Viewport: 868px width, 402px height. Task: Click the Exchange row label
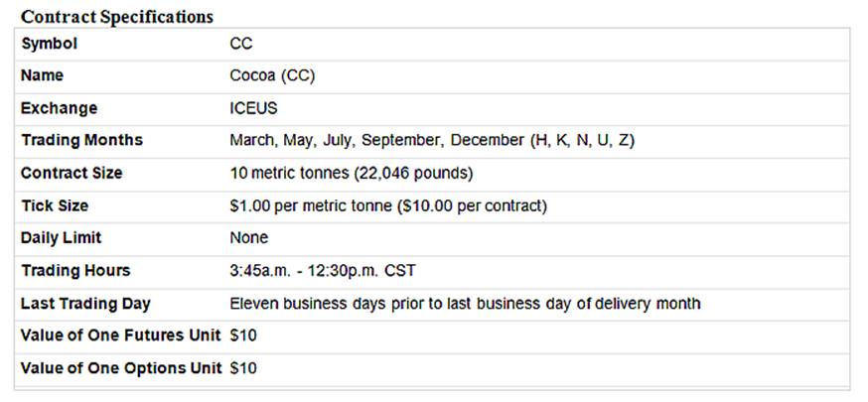pos(59,108)
